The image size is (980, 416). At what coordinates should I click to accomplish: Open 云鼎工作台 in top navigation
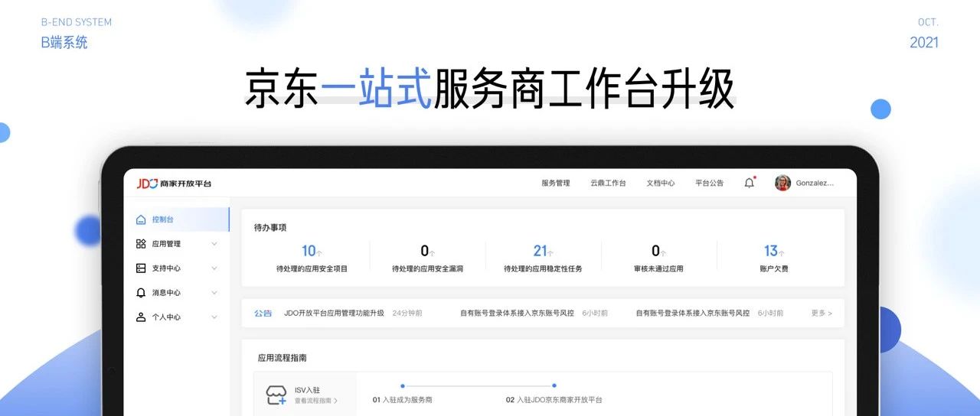click(608, 184)
